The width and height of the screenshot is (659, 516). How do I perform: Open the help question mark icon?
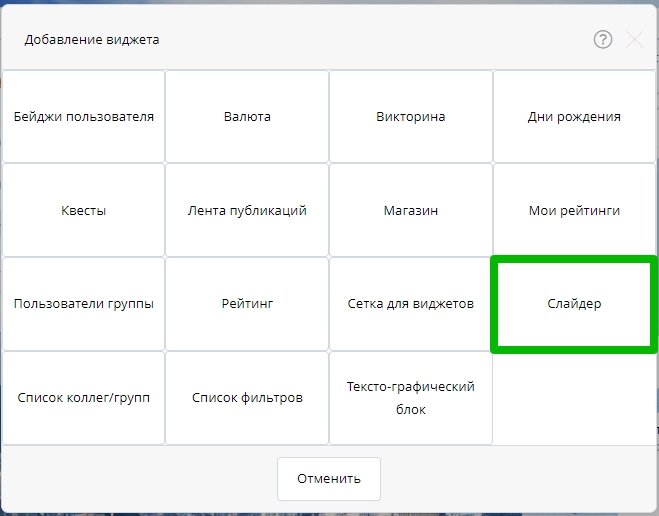pos(603,40)
